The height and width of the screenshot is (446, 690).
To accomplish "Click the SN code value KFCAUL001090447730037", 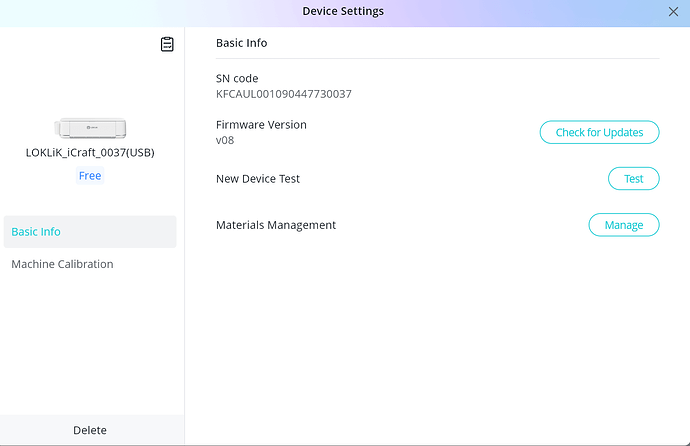I will pyautogui.click(x=283, y=94).
